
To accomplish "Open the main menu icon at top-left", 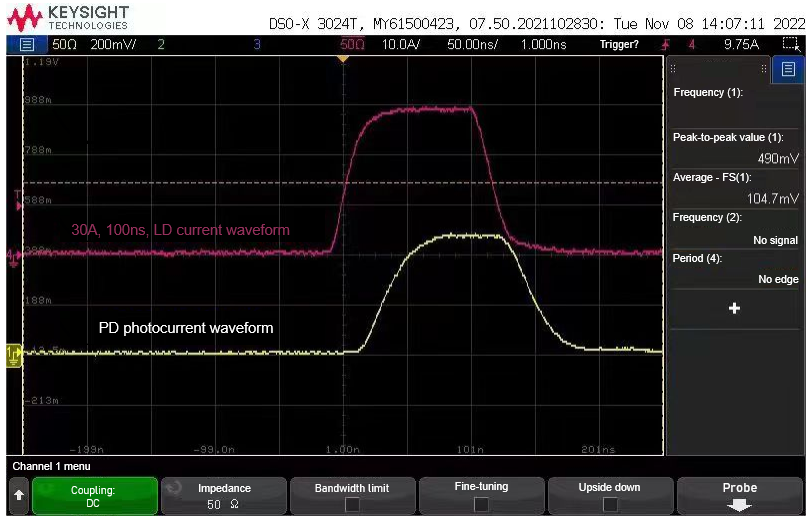I will [27, 44].
